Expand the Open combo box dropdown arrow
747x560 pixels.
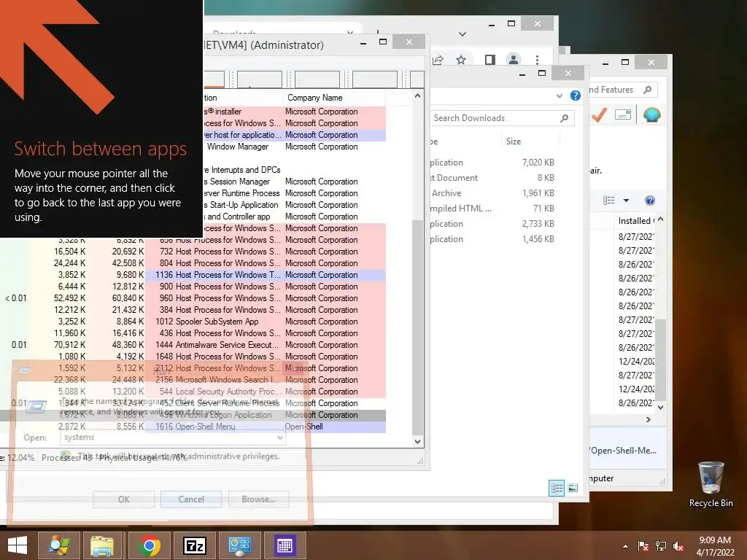click(x=280, y=437)
